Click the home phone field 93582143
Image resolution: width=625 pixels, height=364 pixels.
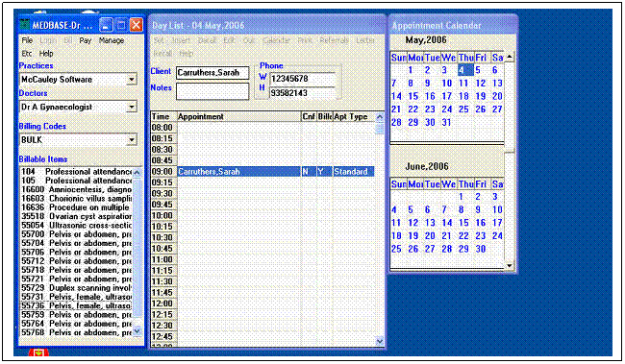303,93
